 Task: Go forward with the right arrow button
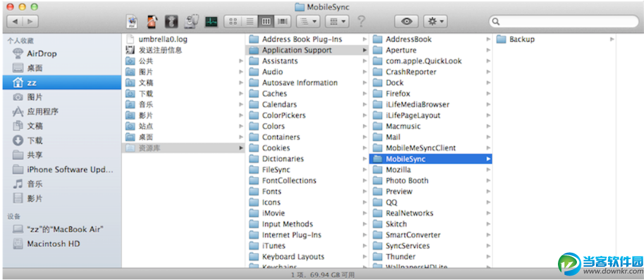(30, 22)
